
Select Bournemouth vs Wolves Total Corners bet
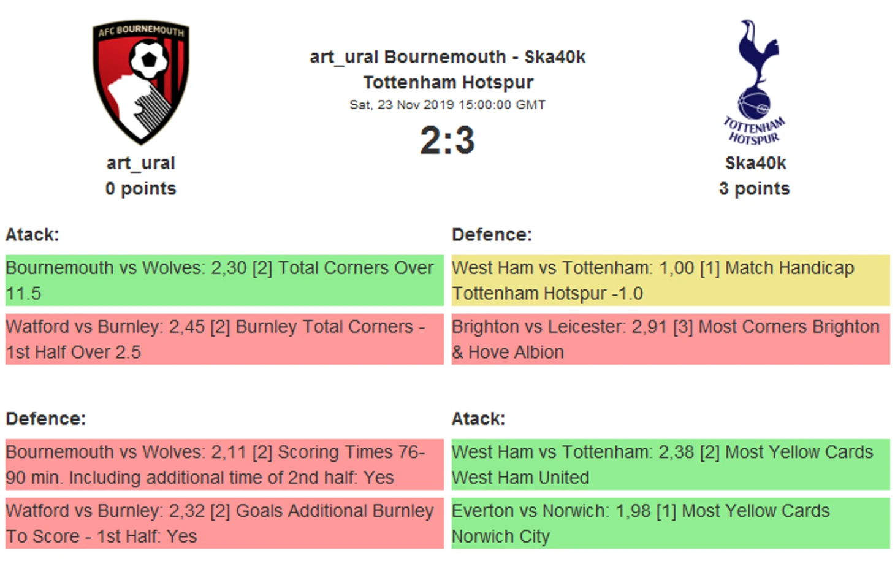point(224,280)
